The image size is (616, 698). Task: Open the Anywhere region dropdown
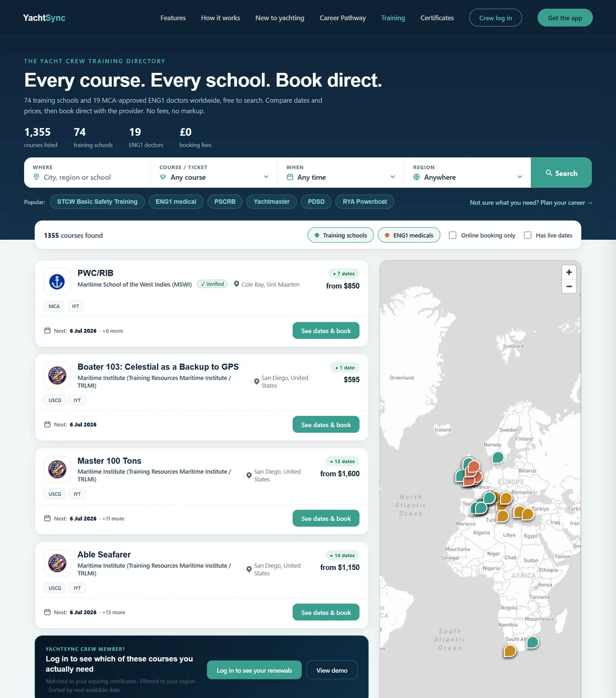468,177
